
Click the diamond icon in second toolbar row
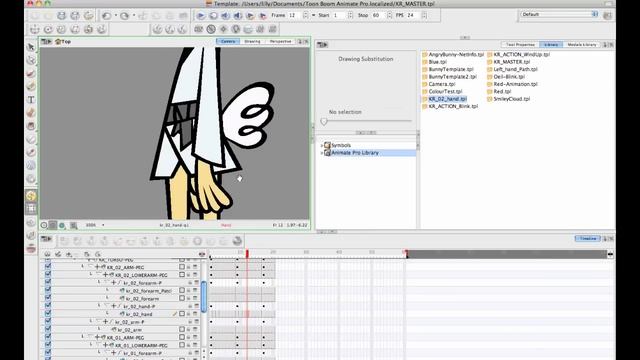[223, 29]
